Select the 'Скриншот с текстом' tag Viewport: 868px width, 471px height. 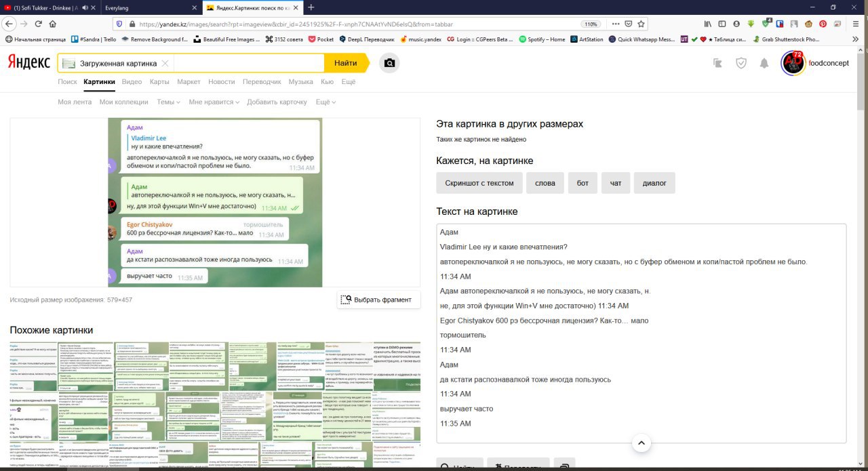[479, 183]
